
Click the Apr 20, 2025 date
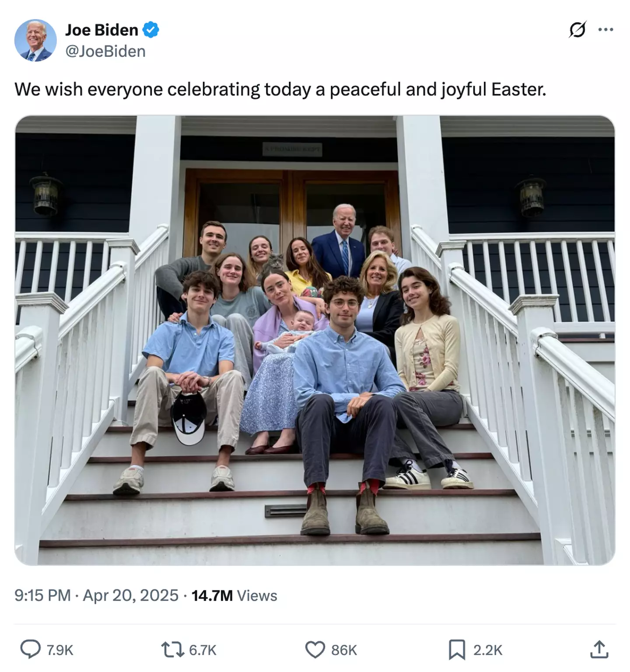(x=130, y=595)
